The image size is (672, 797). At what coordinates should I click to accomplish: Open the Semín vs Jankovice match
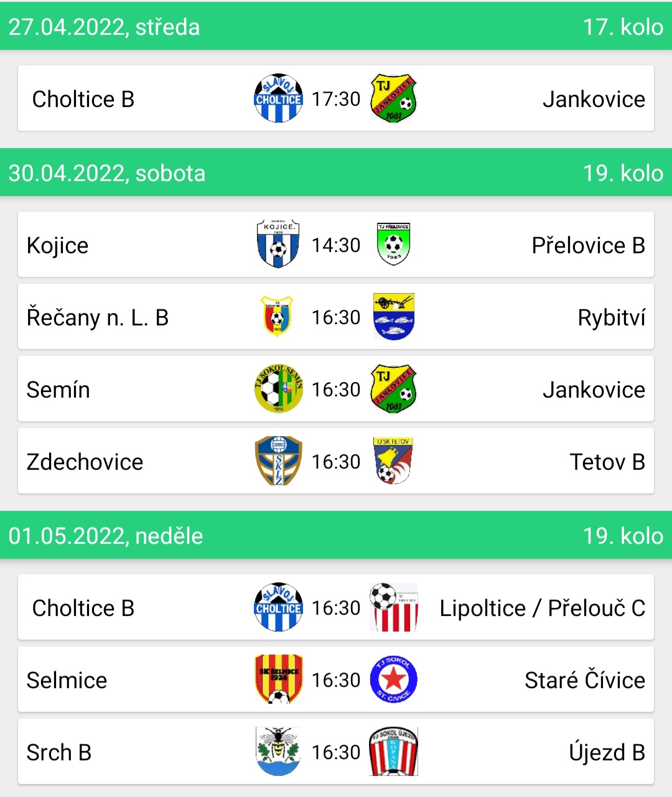[x=336, y=389]
